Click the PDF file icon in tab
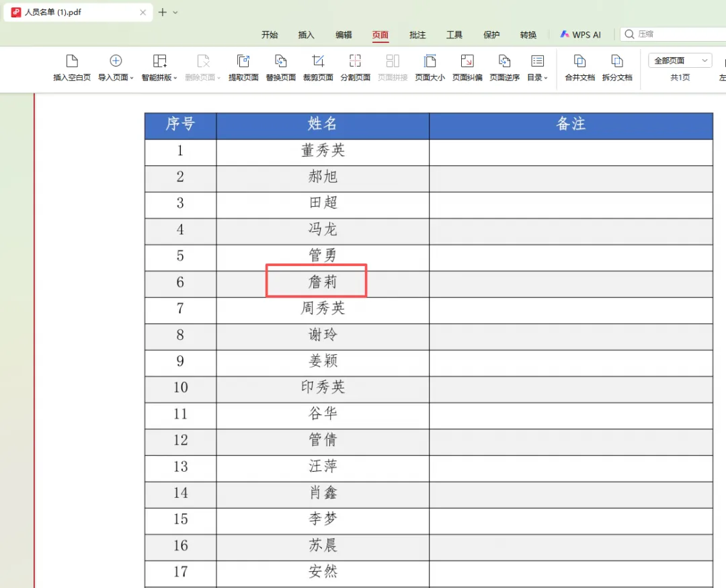This screenshot has width=726, height=588. tap(16, 13)
